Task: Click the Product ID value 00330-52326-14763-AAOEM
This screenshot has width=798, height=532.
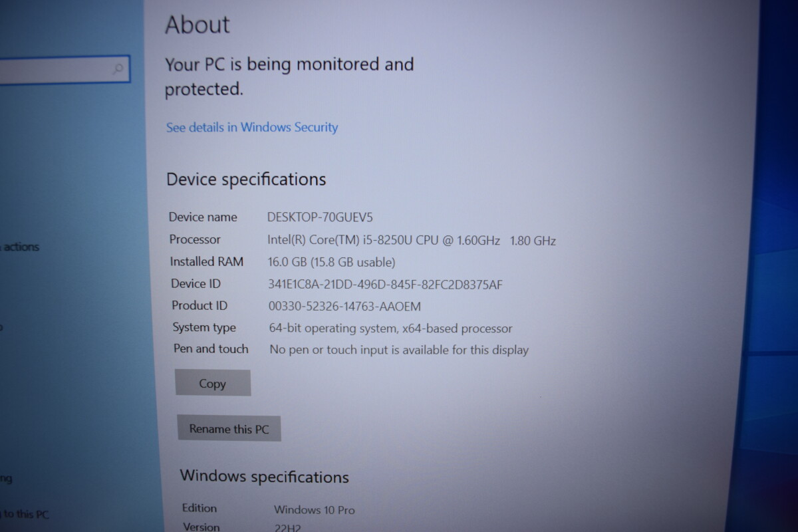Action: click(x=344, y=306)
